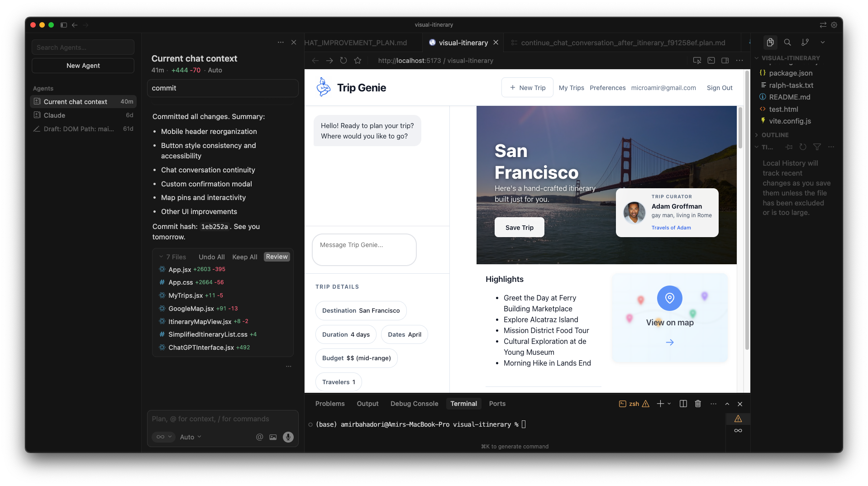Create a New Agent
The image size is (868, 486).
click(83, 66)
